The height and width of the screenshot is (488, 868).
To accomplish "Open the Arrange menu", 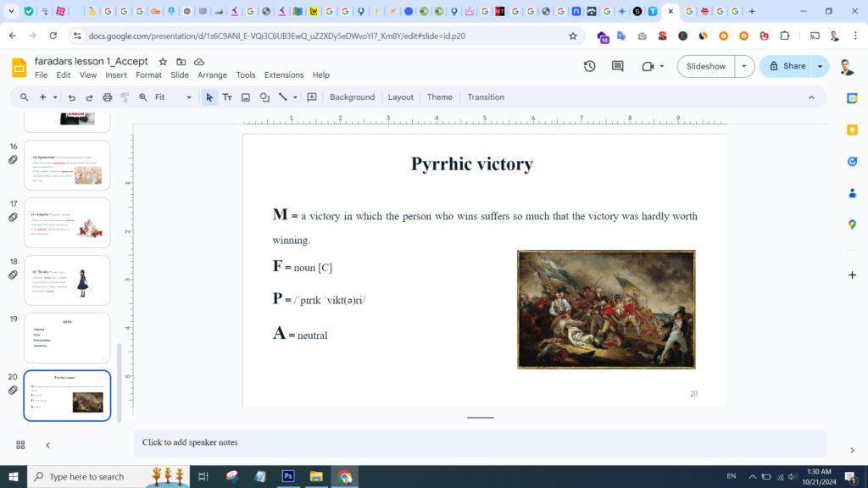I will [x=212, y=75].
